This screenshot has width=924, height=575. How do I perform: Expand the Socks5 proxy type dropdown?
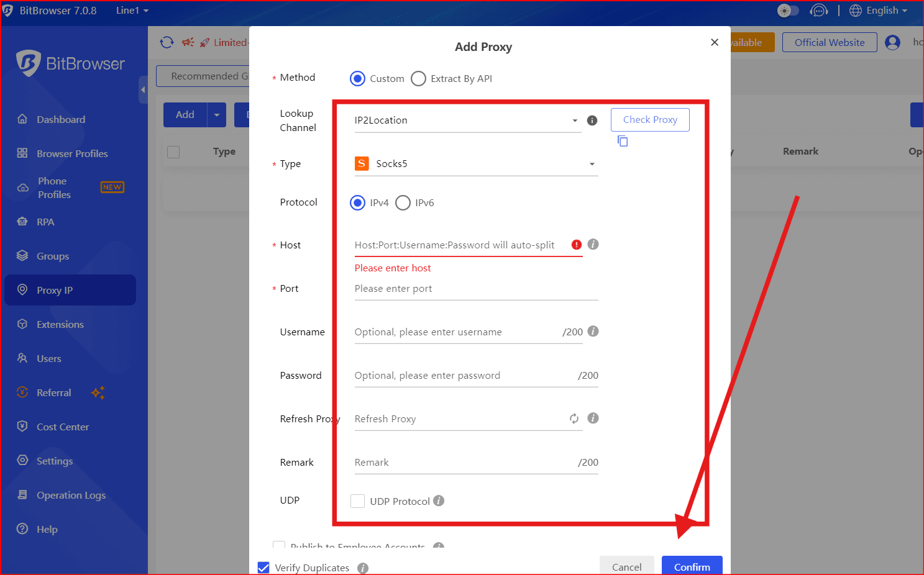[475, 164]
